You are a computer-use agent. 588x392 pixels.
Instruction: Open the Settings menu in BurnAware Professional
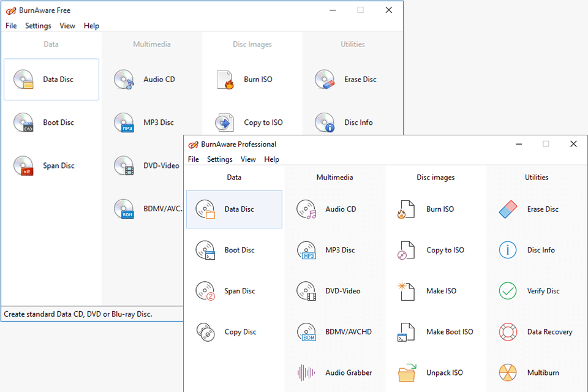pos(219,159)
